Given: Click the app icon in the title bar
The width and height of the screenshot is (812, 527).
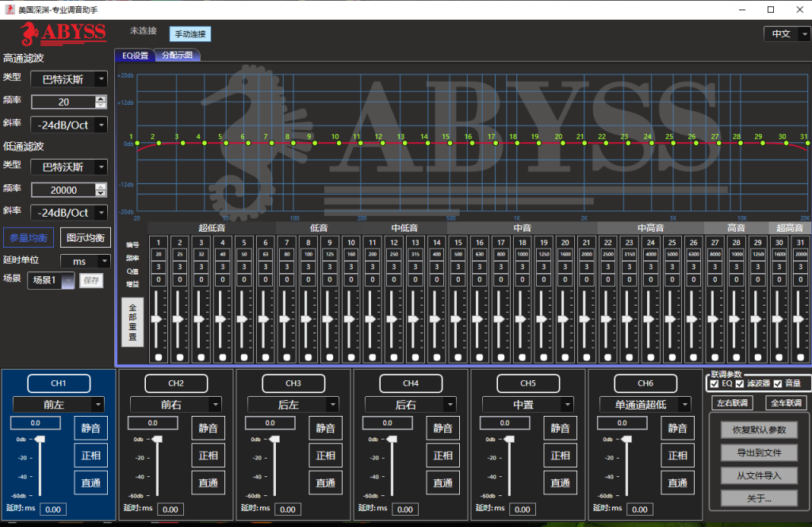Looking at the screenshot, I should [x=10, y=10].
